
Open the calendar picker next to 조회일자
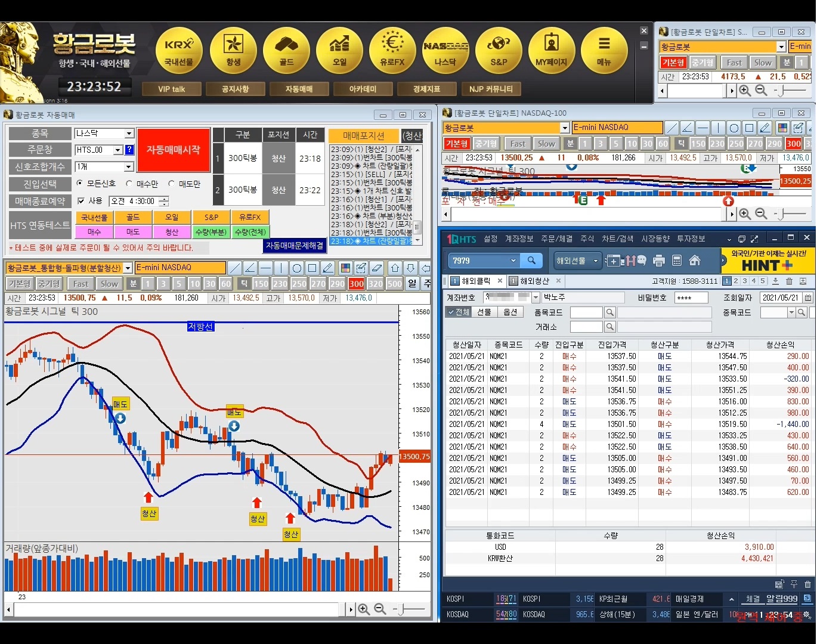[808, 297]
